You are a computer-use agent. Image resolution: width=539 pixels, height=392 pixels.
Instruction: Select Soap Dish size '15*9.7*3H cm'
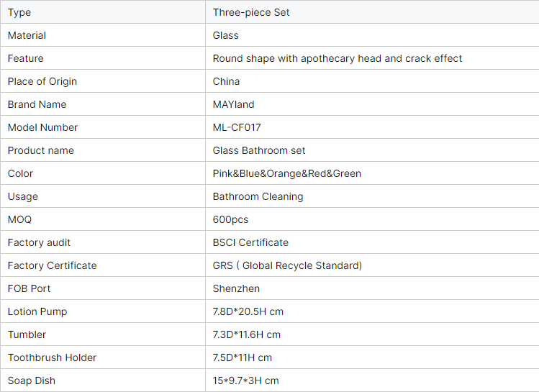click(x=245, y=380)
